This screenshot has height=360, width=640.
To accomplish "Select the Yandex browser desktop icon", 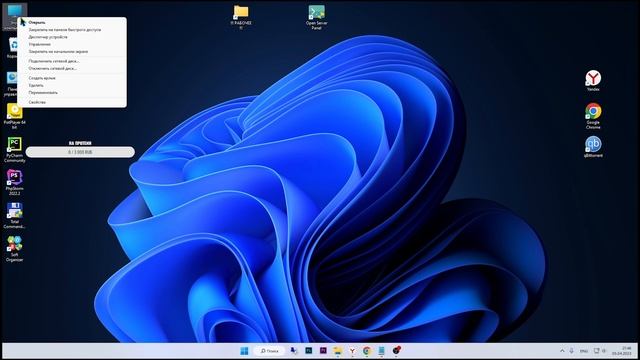I will click(x=593, y=80).
